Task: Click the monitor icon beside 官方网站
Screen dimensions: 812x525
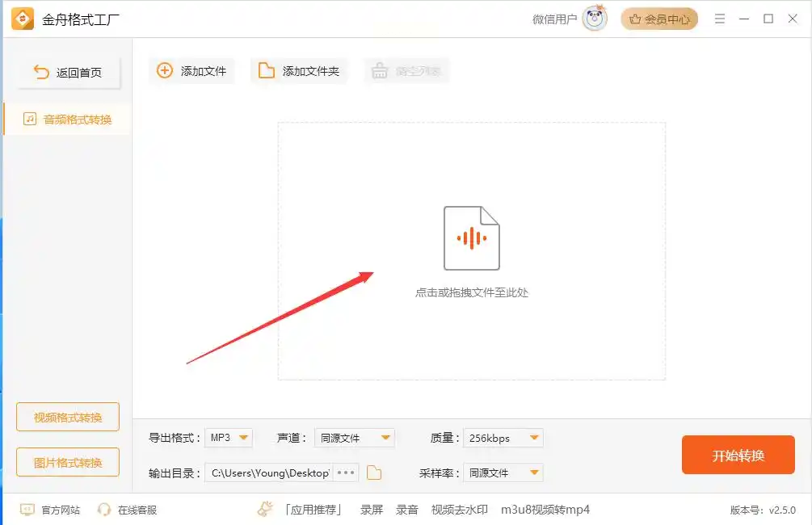Action: (27, 510)
